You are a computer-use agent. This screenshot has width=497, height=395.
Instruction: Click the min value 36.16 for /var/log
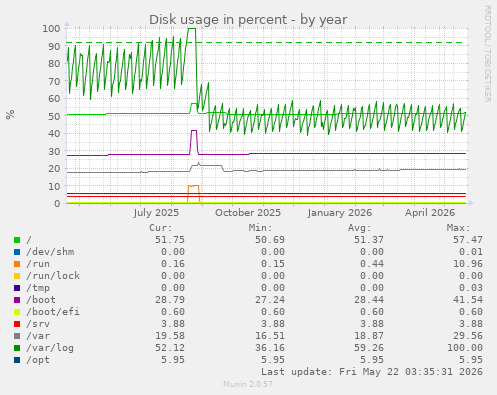[x=270, y=348]
